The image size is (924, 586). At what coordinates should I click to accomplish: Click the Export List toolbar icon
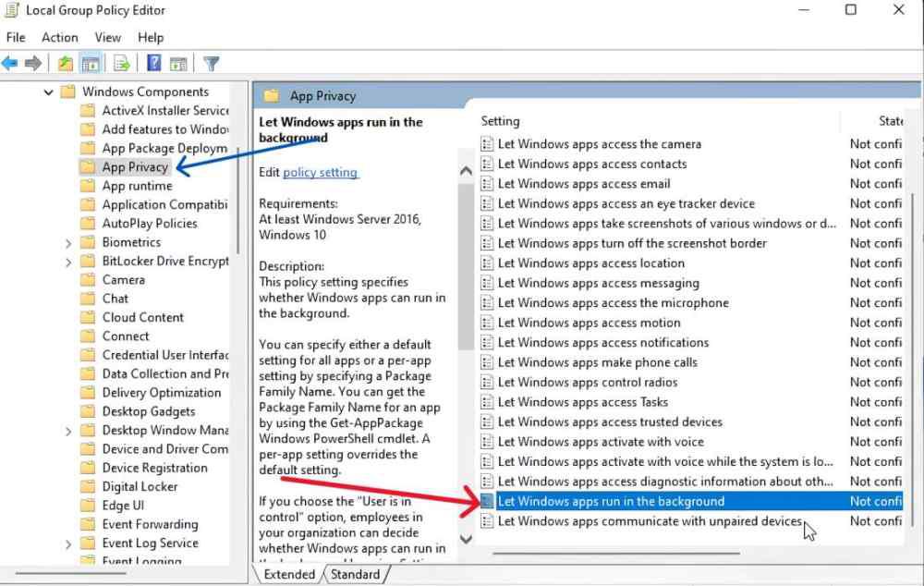pos(121,63)
